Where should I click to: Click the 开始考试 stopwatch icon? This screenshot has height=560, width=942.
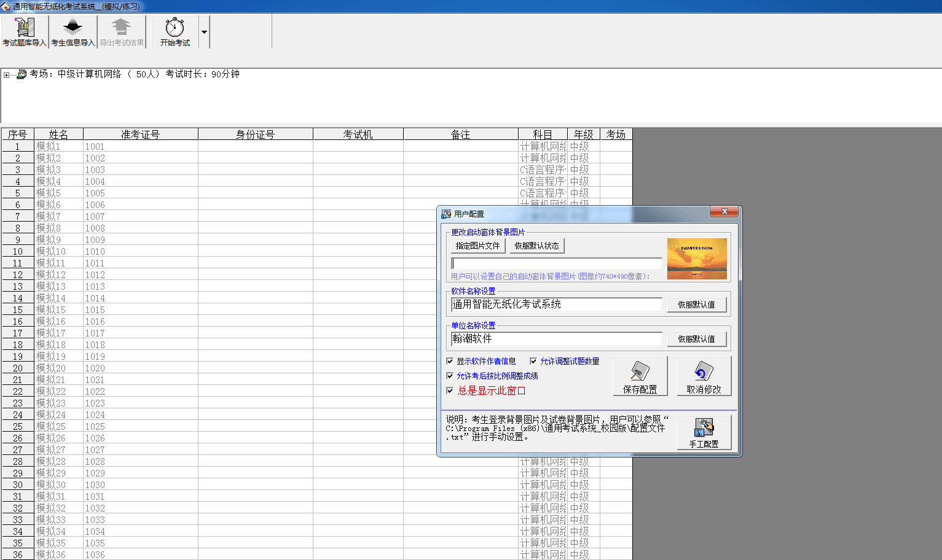(x=175, y=28)
